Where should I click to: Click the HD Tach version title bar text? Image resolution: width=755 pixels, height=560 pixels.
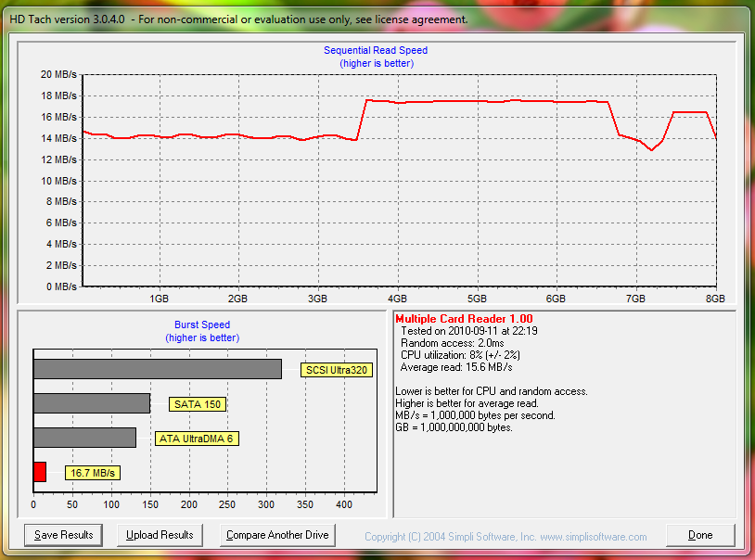coord(238,19)
